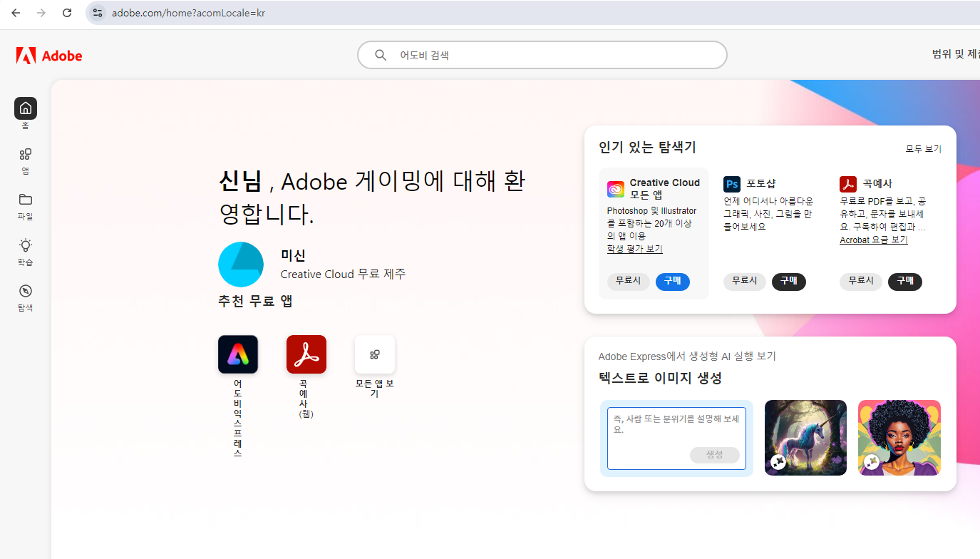Image resolution: width=980 pixels, height=559 pixels.
Task: Click remix badge on the woman portrait
Action: [872, 463]
